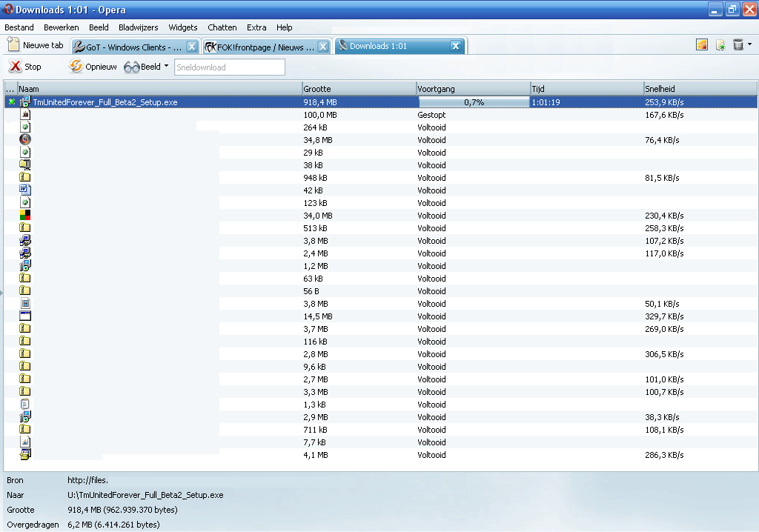Click the U:\TmUnitedForever_Full_Beta2_Setup.exe destination path
The image size is (759, 532).
coord(145,495)
